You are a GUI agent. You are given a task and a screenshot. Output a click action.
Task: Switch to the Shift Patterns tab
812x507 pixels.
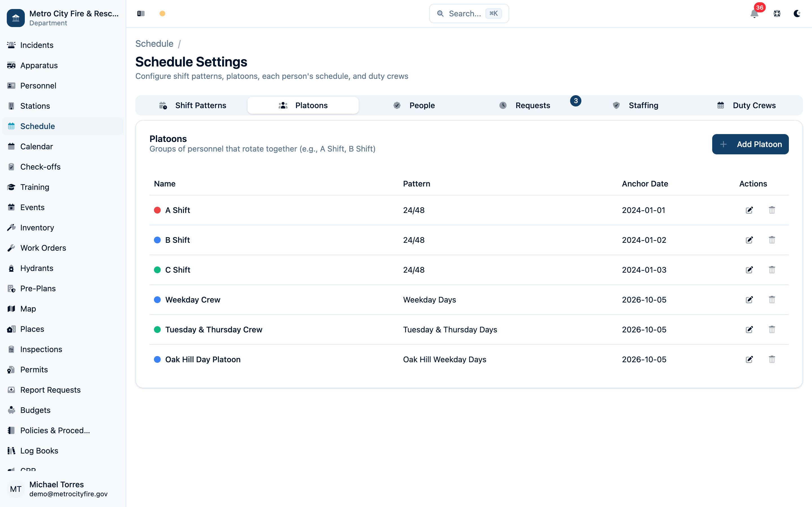pos(192,105)
